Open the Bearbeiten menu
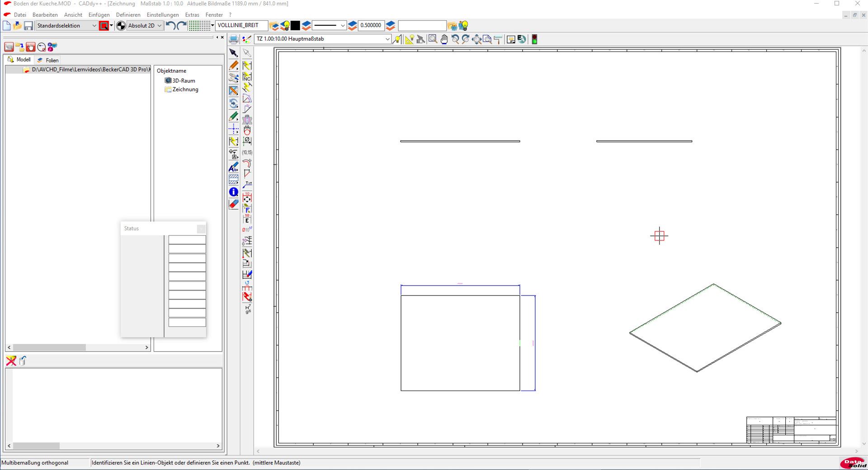The image size is (868, 470). (x=45, y=15)
